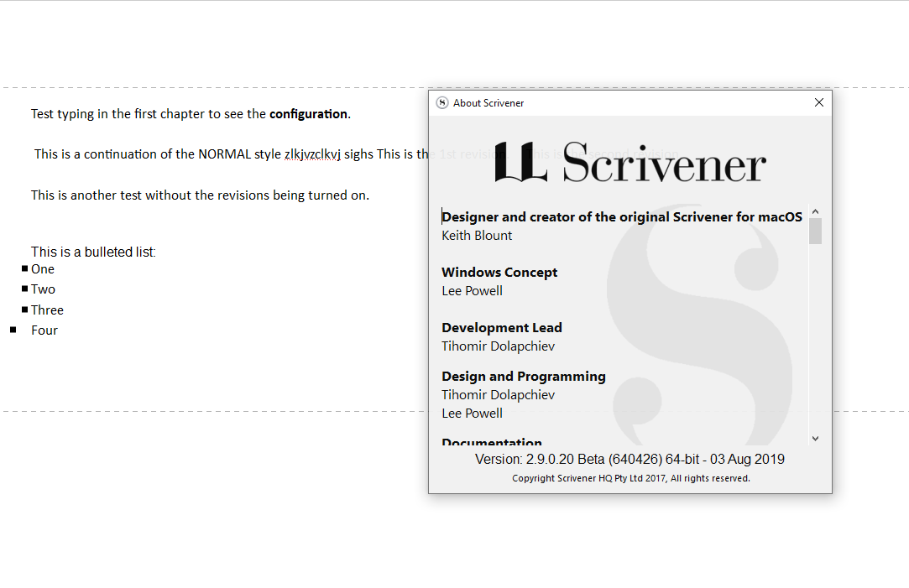The height and width of the screenshot is (588, 909).
Task: Click the 'About Scrivener' title text
Action: pos(488,102)
